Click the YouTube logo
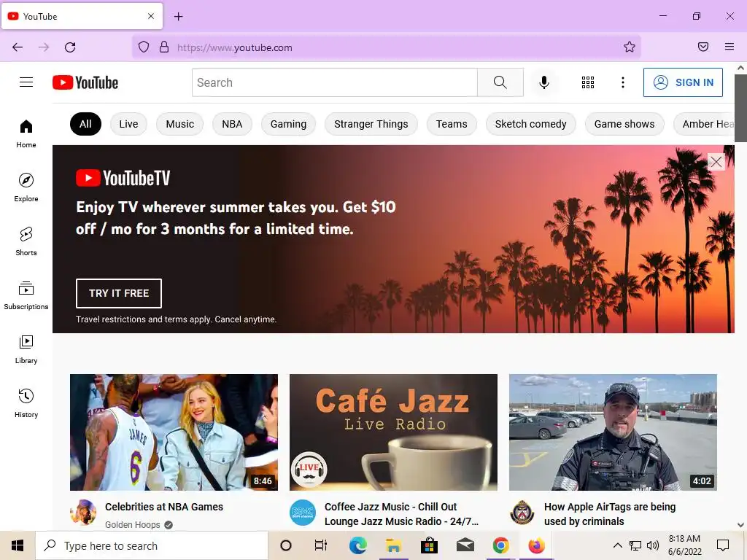 click(85, 82)
